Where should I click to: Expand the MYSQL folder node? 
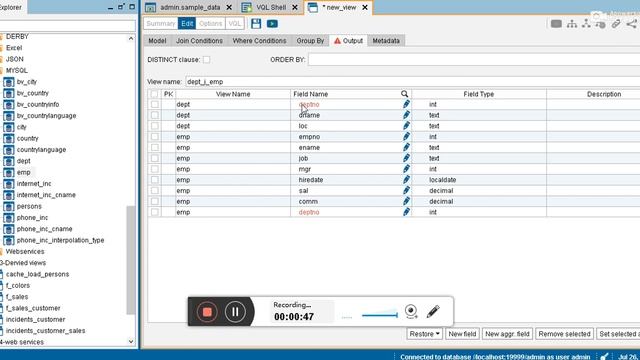click(16, 70)
